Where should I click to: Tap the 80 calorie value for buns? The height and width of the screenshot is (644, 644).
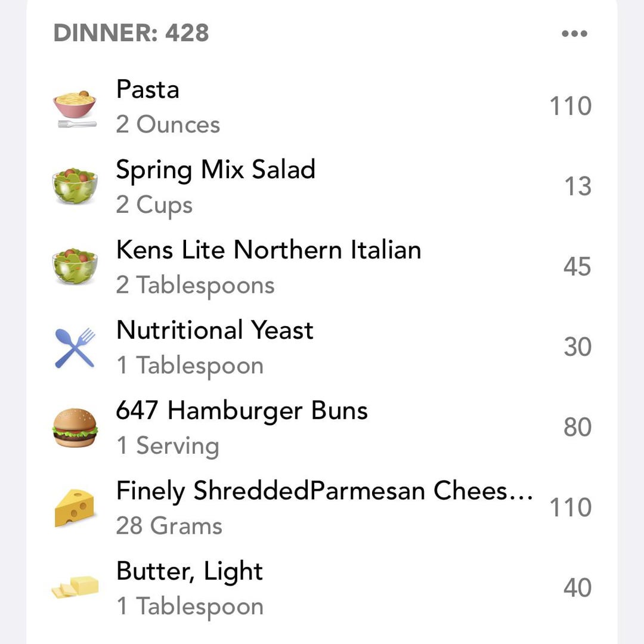coord(577,427)
